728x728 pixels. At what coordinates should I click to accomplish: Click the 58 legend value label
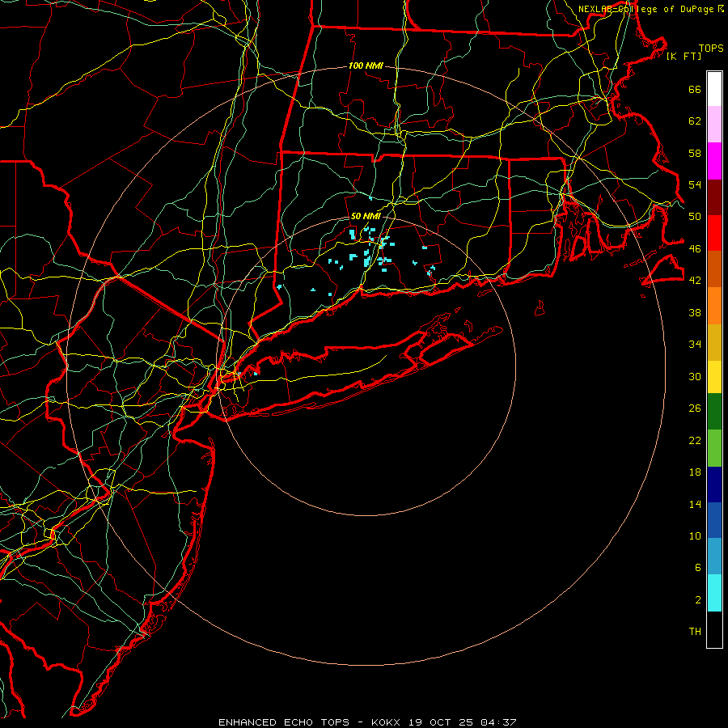click(695, 153)
